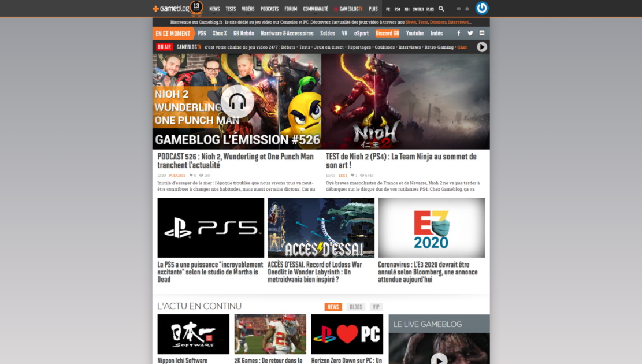Filter by XB1 platform
The height and width of the screenshot is (364, 642).
[x=407, y=9]
